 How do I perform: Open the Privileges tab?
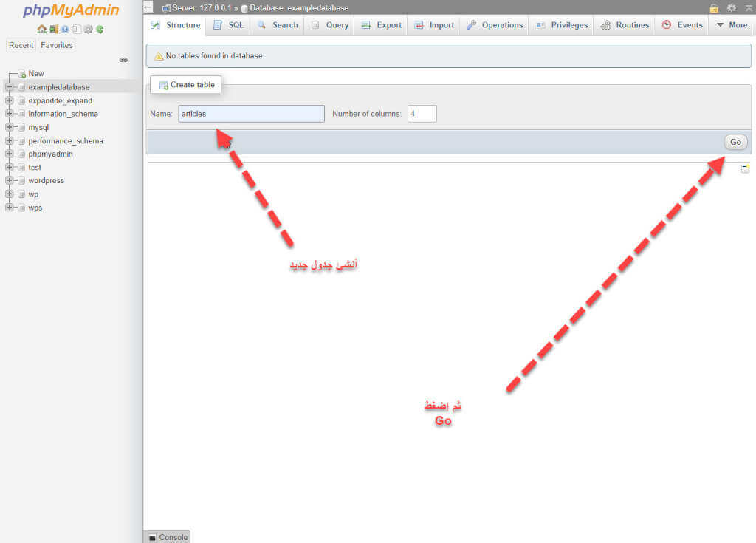click(x=562, y=25)
